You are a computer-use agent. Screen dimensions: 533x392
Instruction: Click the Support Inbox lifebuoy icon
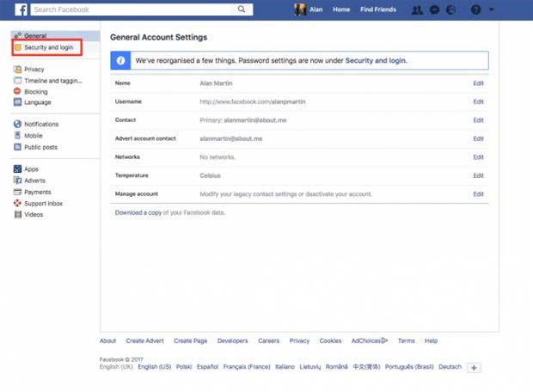point(17,204)
